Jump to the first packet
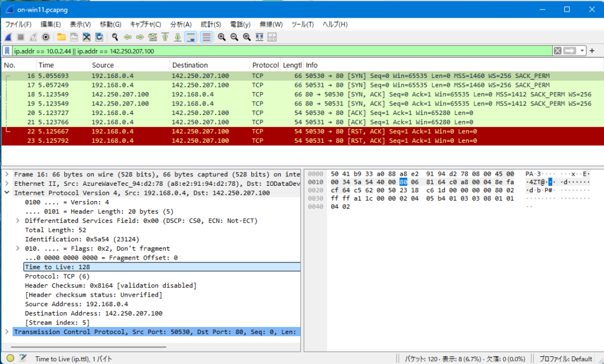 click(165, 37)
